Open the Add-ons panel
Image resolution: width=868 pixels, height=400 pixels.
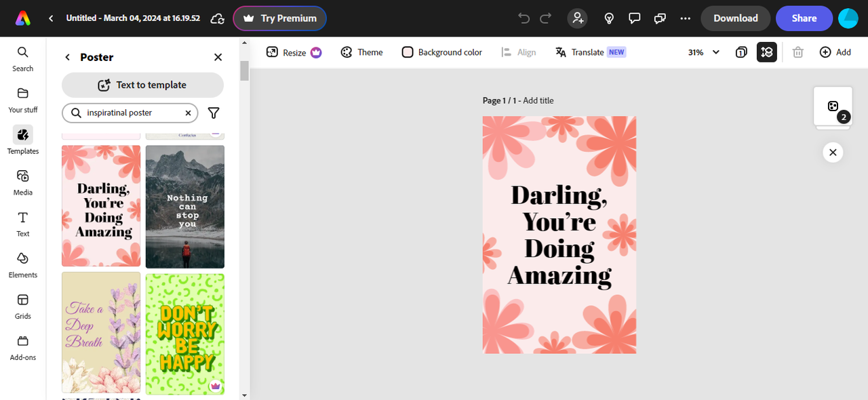(x=23, y=348)
